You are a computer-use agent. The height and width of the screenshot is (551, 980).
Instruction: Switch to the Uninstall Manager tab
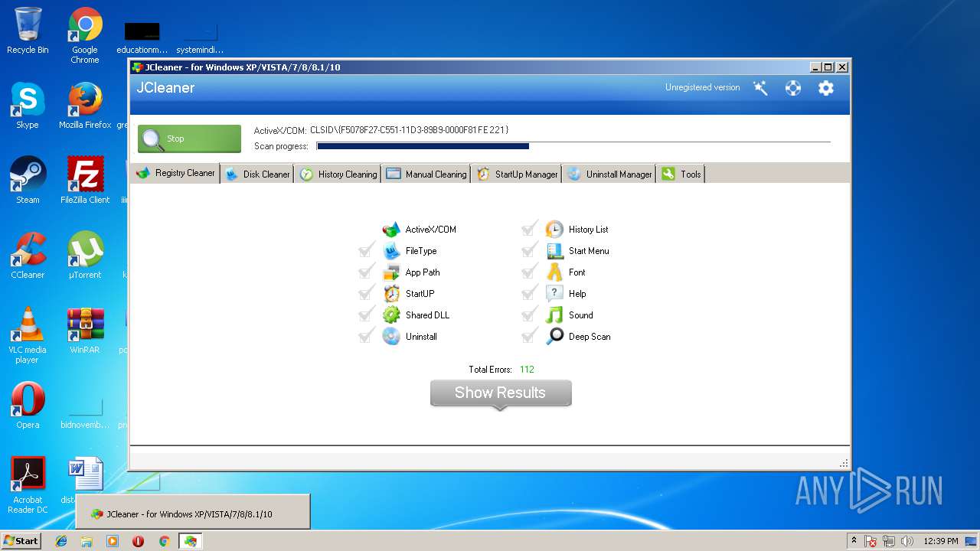click(609, 174)
